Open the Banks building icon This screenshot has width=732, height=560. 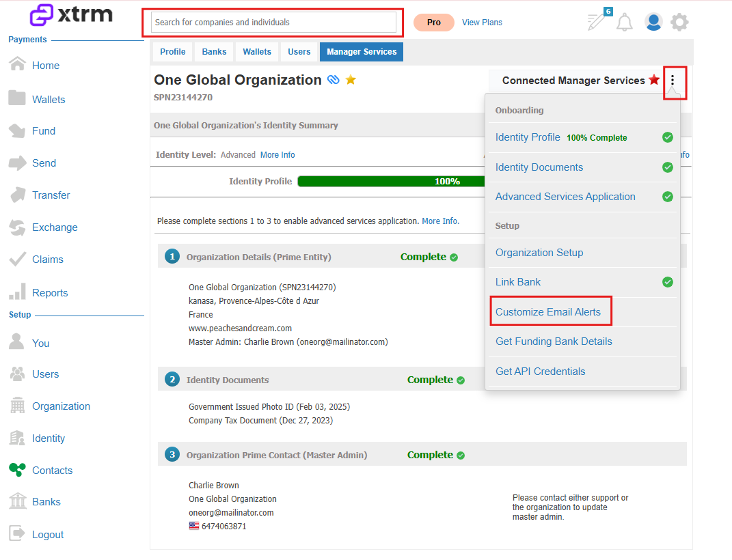17,501
